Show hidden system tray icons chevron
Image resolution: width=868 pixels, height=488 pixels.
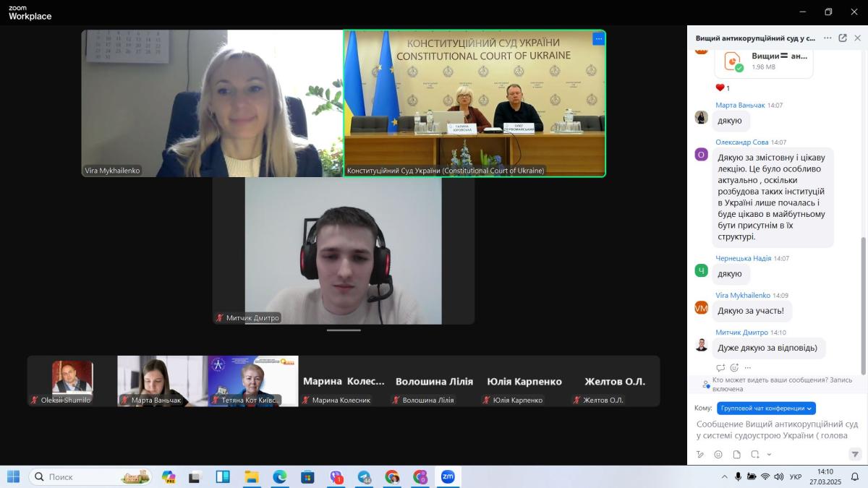pos(725,477)
